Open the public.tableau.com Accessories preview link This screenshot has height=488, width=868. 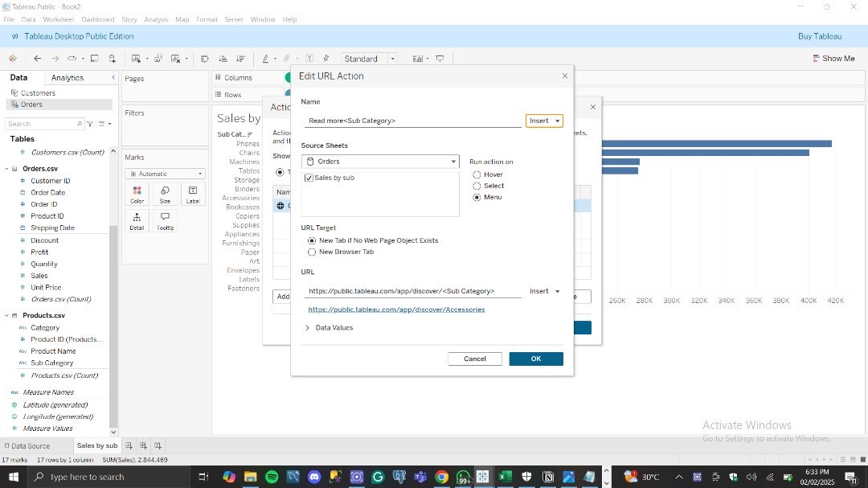pyautogui.click(x=396, y=309)
